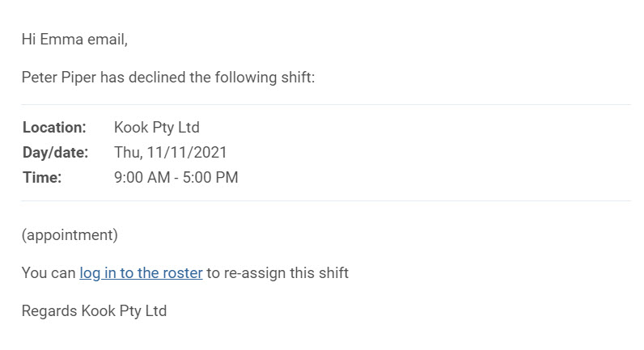Click the divider line below Time row
The image size is (644, 350).
click(x=326, y=201)
